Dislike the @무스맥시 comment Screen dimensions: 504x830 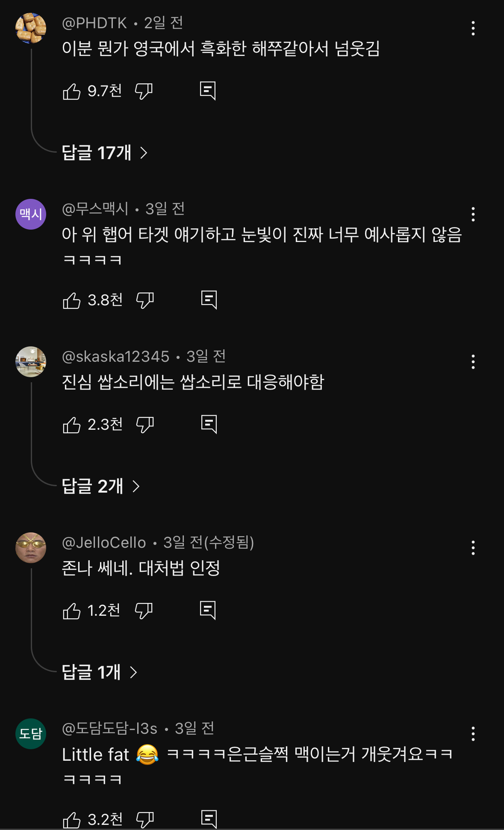click(x=145, y=300)
